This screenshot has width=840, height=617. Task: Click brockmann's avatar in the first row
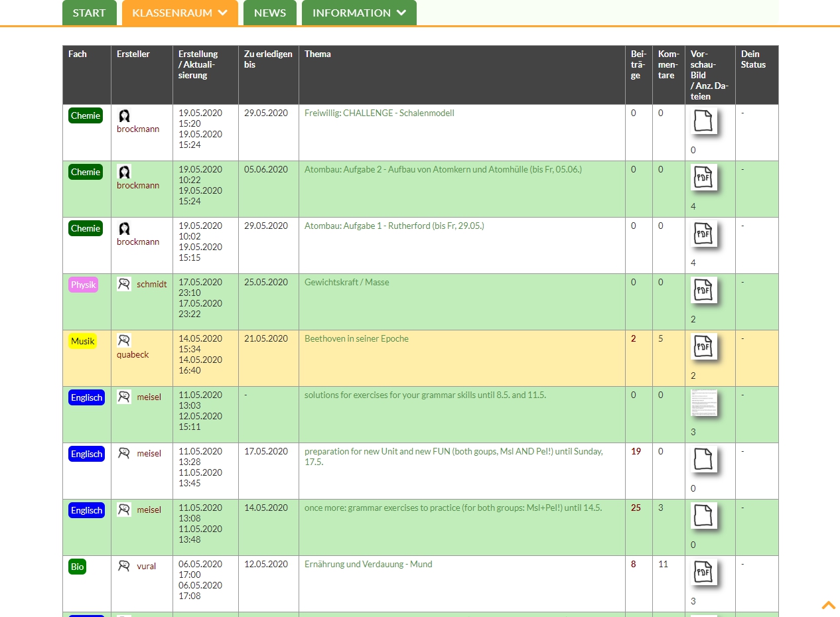pyautogui.click(x=124, y=116)
